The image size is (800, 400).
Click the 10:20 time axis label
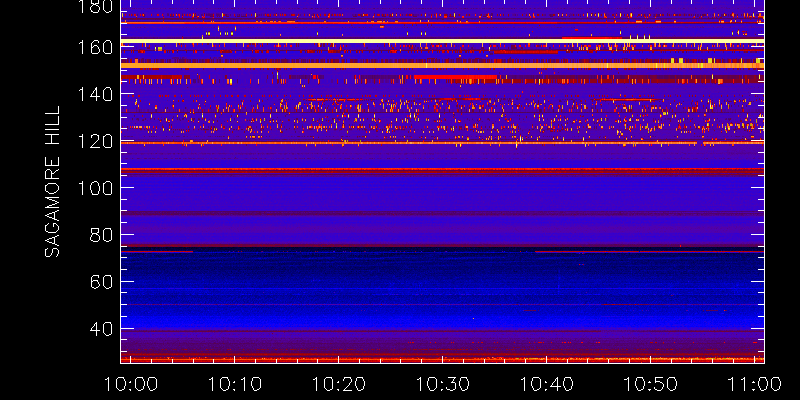338,384
